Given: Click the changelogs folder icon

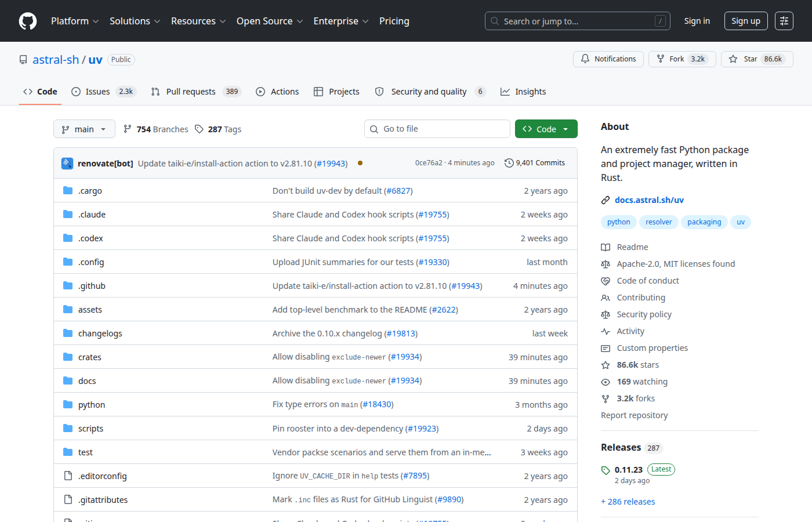Looking at the screenshot, I should click(68, 333).
